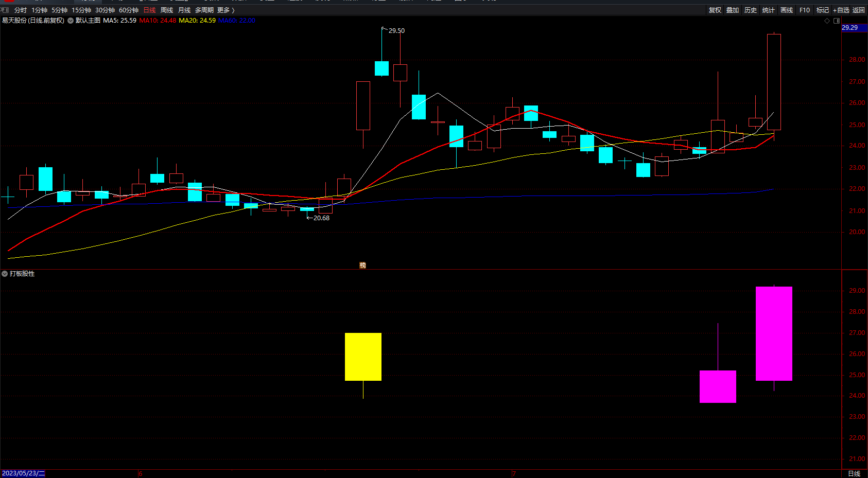Viewport: 868px width, 478px height.
Task: Click the last tall red candlestick
Action: point(774,82)
